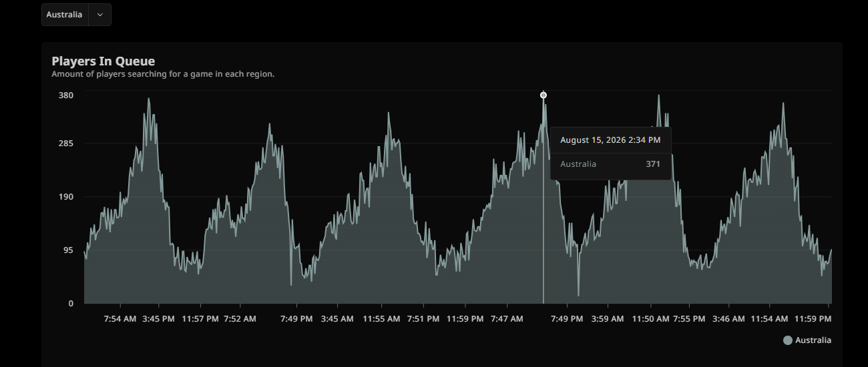Image resolution: width=868 pixels, height=367 pixels.
Task: Click the 190 y-axis label
Action: coord(66,197)
